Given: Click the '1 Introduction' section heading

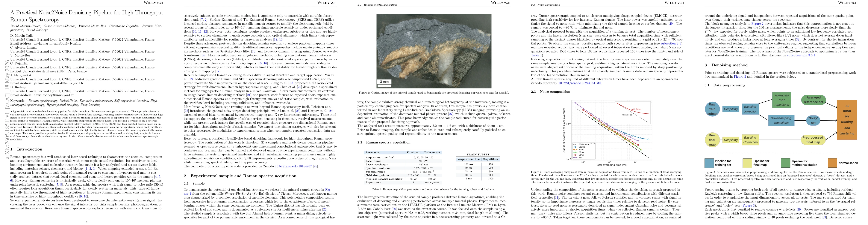Looking at the screenshot, I should click(26, 149).
